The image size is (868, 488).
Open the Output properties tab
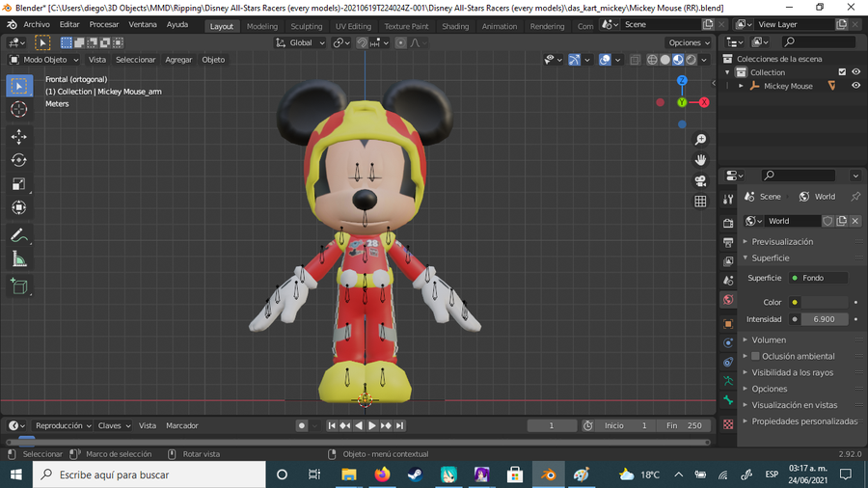click(728, 242)
